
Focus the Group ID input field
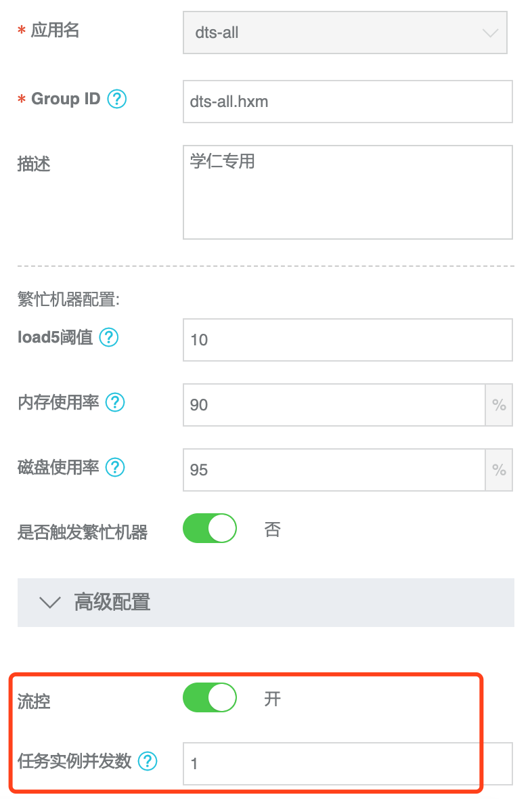coord(347,102)
